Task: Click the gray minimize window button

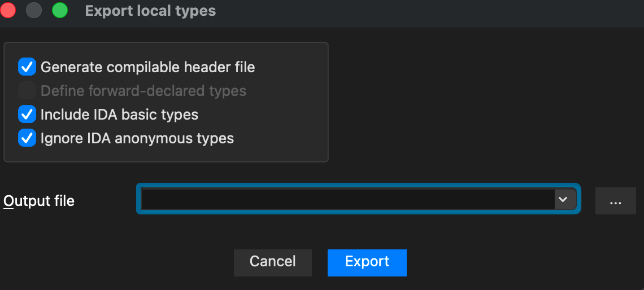Action: pyautogui.click(x=34, y=10)
